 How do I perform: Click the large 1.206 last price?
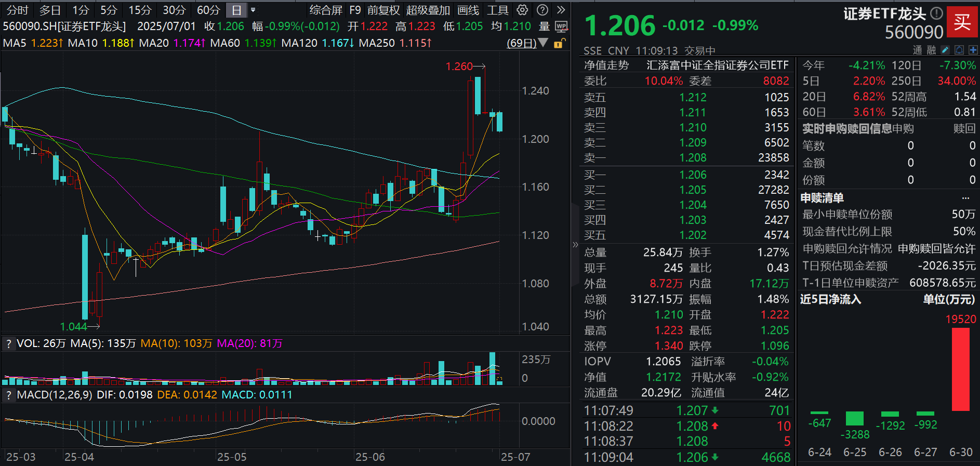pos(620,25)
